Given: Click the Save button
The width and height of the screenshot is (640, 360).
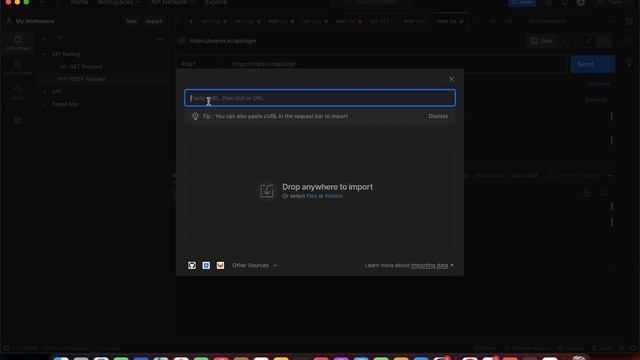Looking at the screenshot, I should coord(542,41).
